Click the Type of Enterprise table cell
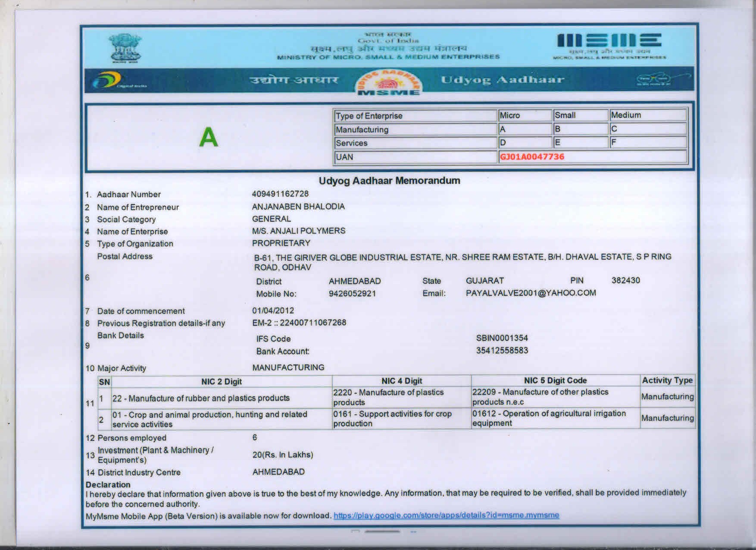The height and width of the screenshot is (550, 756). pyautogui.click(x=415, y=116)
